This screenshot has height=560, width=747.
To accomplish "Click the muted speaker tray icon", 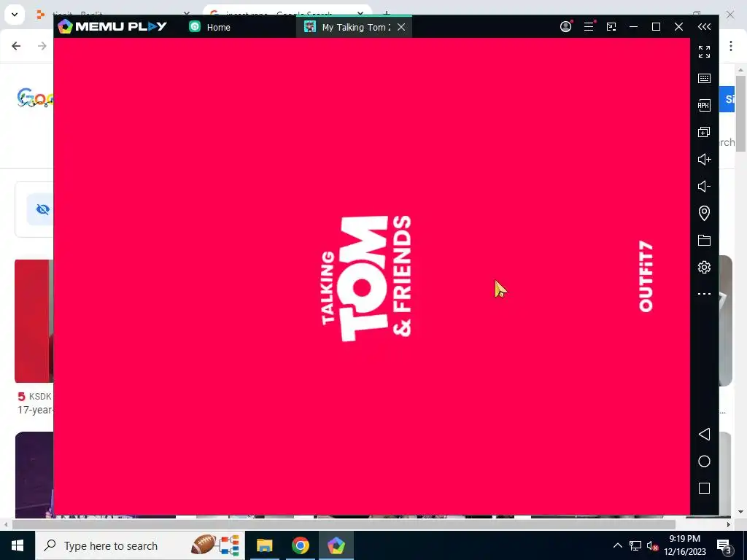I will pyautogui.click(x=652, y=545).
